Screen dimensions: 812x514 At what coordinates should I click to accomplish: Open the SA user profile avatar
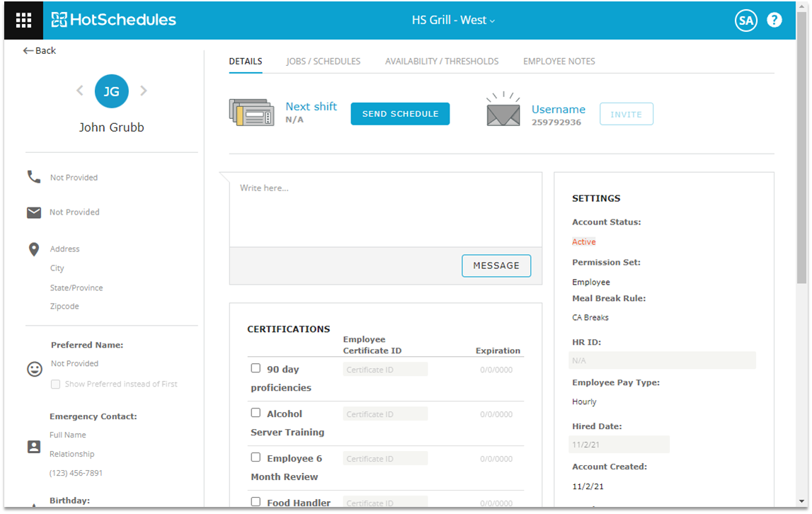point(745,21)
